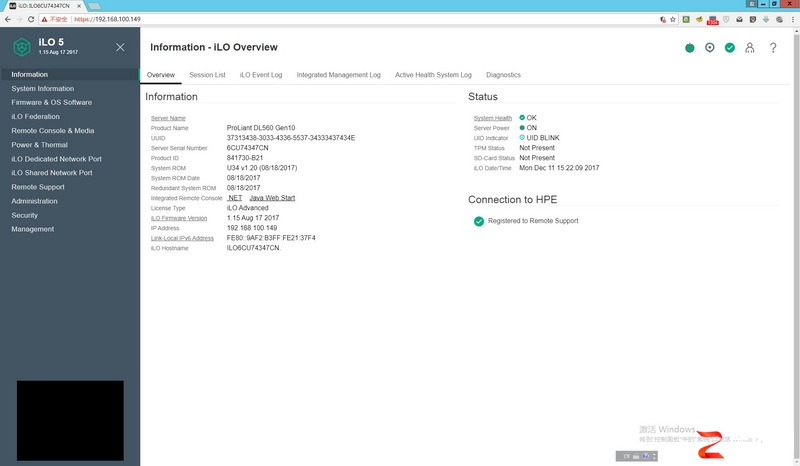The height and width of the screenshot is (466, 800).
Task: Bookmark this page with the star icon
Action: (x=673, y=19)
